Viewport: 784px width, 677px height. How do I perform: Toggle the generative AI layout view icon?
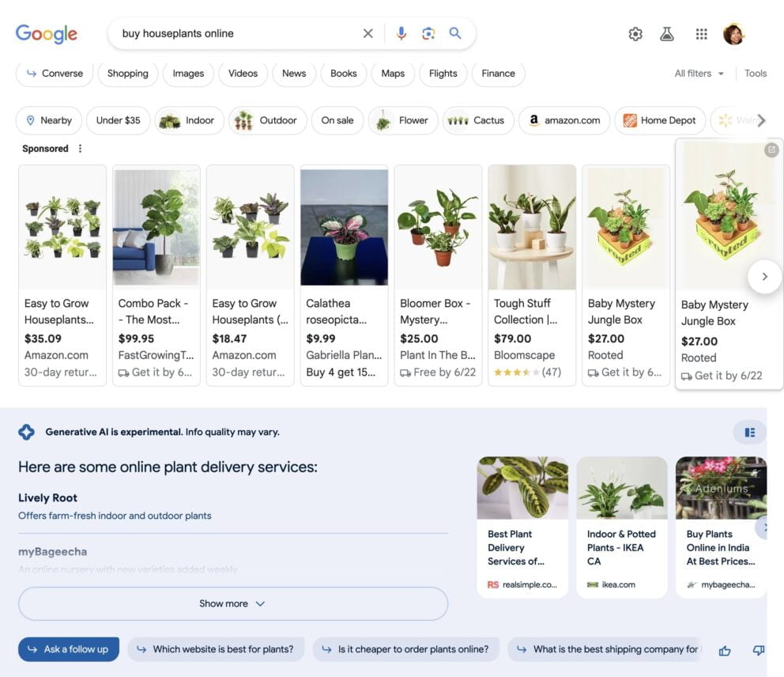(749, 433)
